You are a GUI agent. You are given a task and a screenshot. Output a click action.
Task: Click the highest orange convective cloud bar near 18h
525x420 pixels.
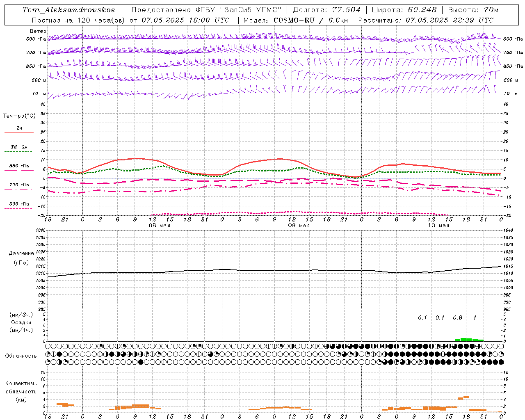466,397
